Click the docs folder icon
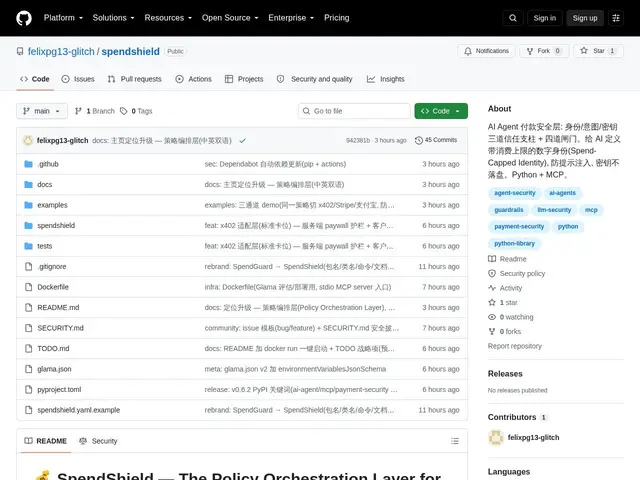This screenshot has width=640, height=480. point(28,184)
